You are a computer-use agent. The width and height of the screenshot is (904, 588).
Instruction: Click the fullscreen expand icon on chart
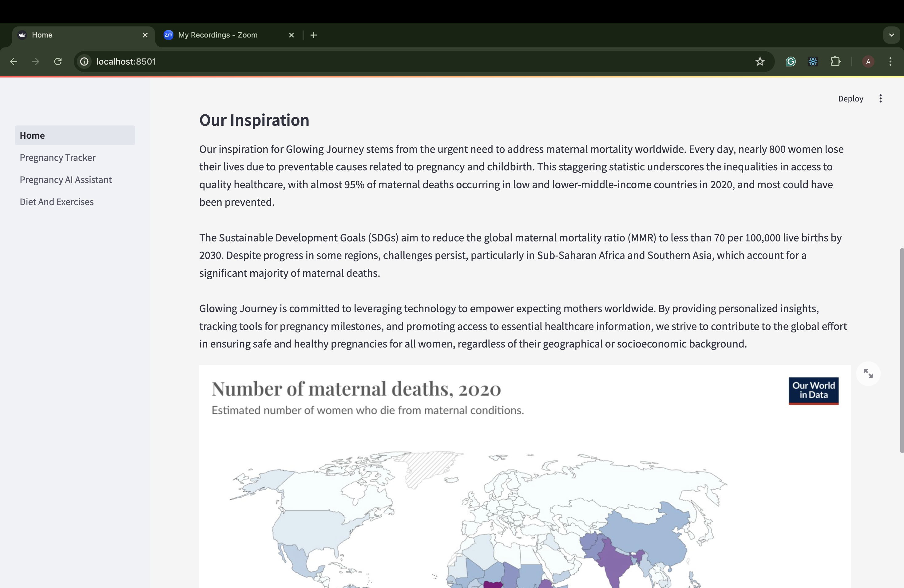coord(868,373)
